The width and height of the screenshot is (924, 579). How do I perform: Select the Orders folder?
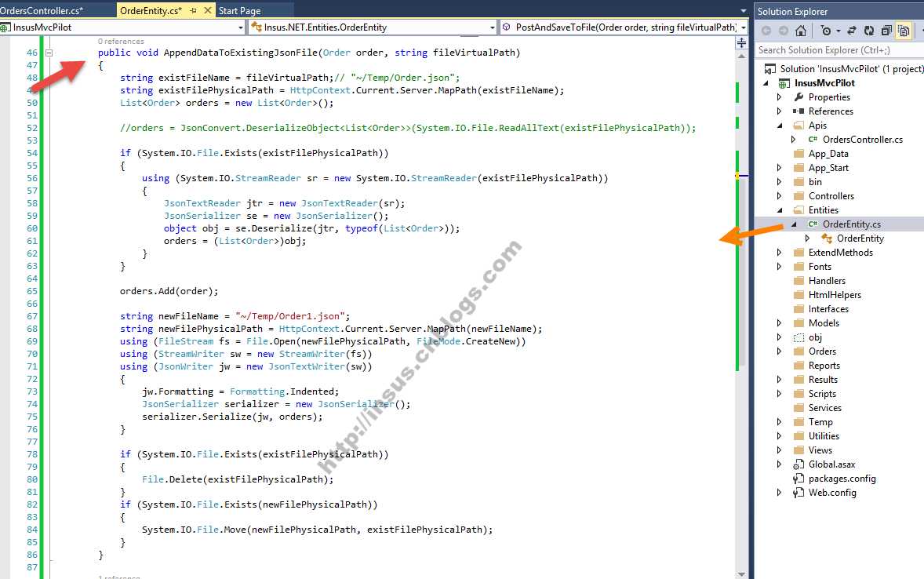tap(822, 351)
